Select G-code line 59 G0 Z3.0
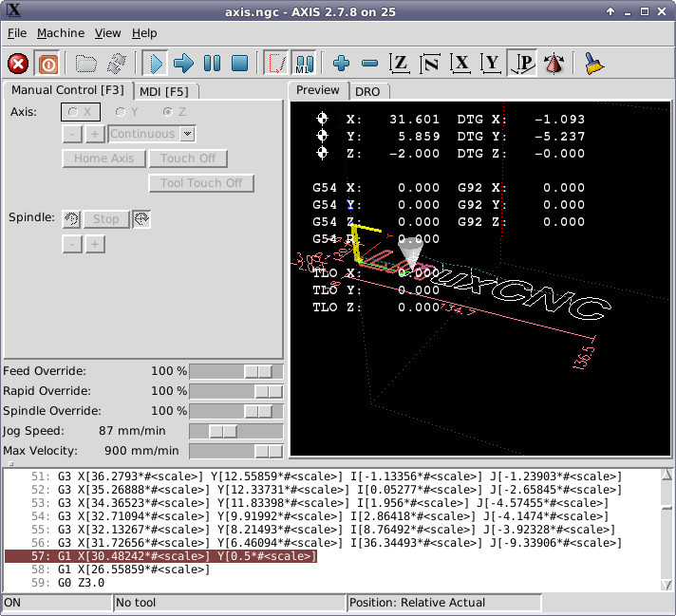 point(68,583)
